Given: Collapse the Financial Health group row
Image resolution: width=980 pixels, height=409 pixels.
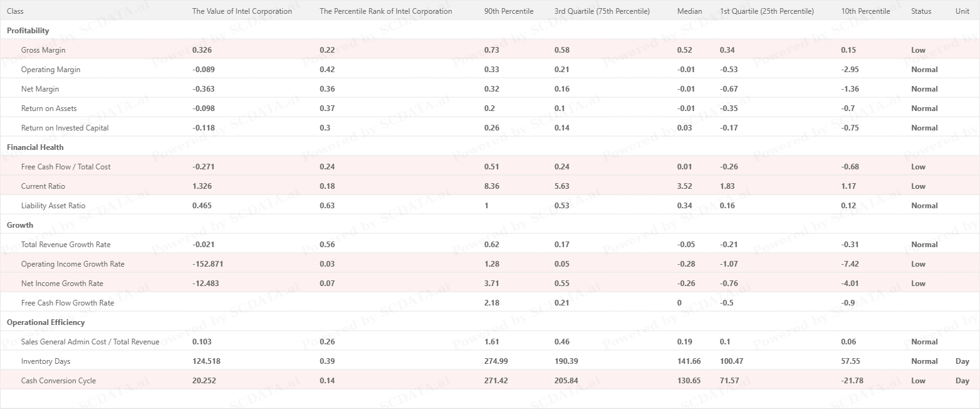Looking at the screenshot, I should pyautogui.click(x=35, y=147).
